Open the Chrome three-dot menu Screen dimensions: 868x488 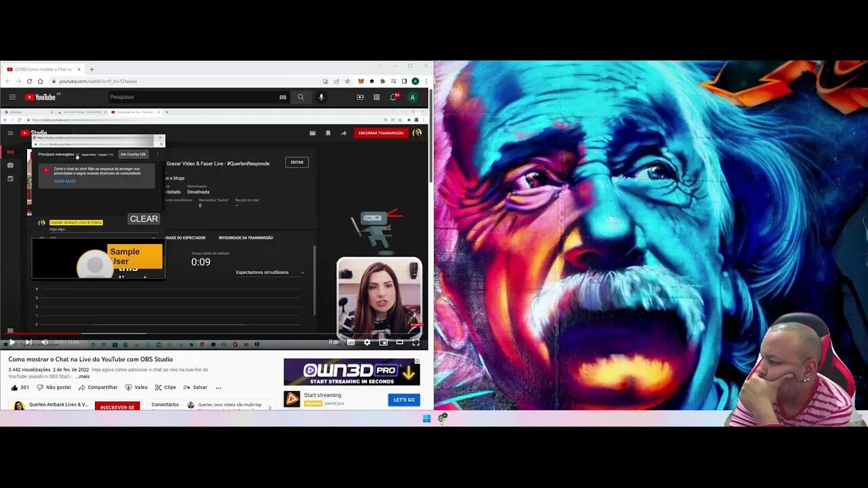425,81
